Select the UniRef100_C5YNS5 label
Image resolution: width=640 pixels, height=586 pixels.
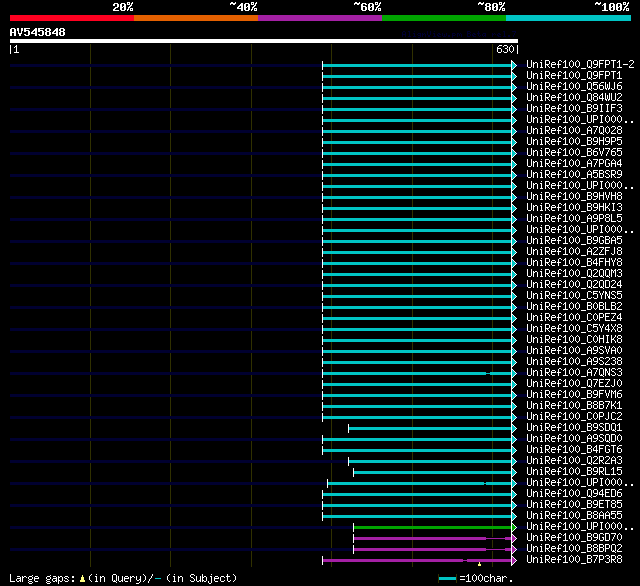pos(574,296)
